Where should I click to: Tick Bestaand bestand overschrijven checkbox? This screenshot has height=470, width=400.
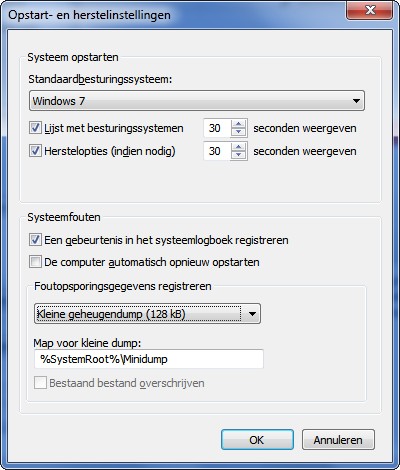pyautogui.click(x=40, y=383)
